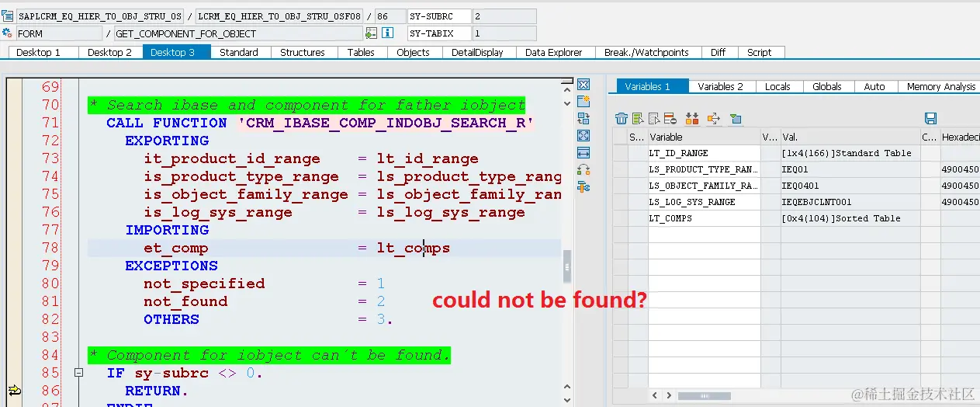The image size is (980, 407).
Task: Click line number 71 in the gutter
Action: (x=50, y=123)
